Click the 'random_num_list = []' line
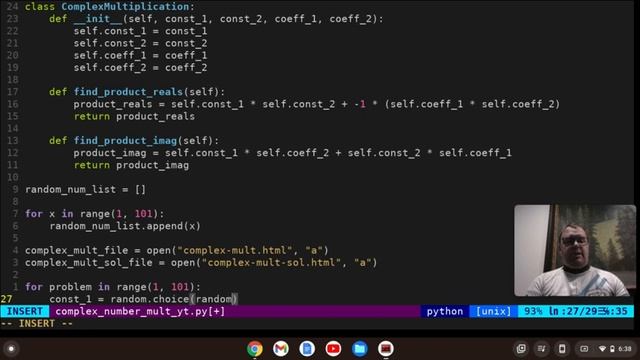This screenshot has width=640, height=360. 85,189
